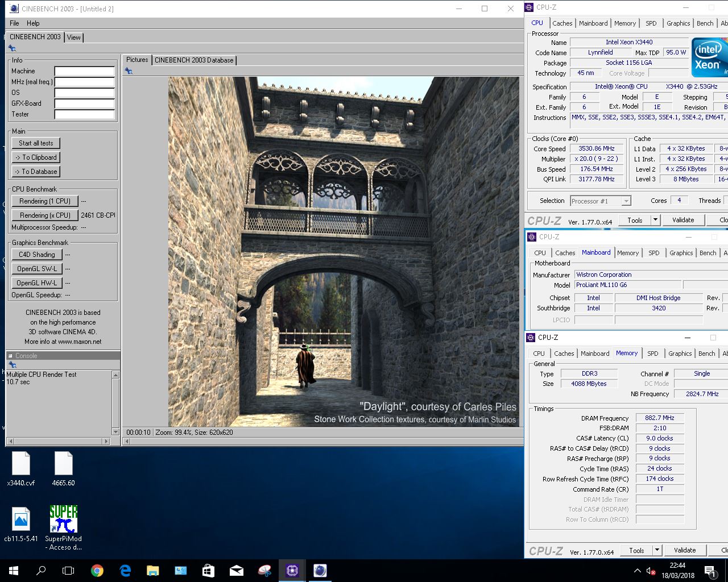This screenshot has height=582, width=728.
Task: Open Graphics tab in Mainboard CPU-Z window
Action: tap(681, 253)
